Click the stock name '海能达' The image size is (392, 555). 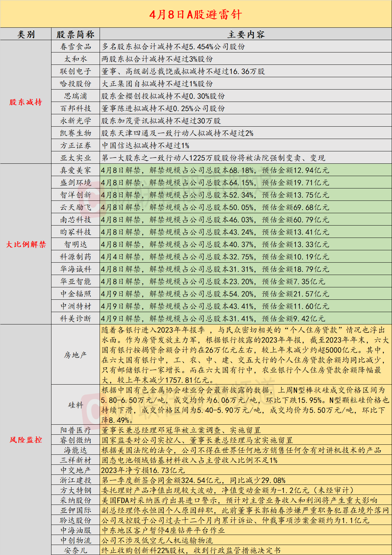[x=76, y=450]
